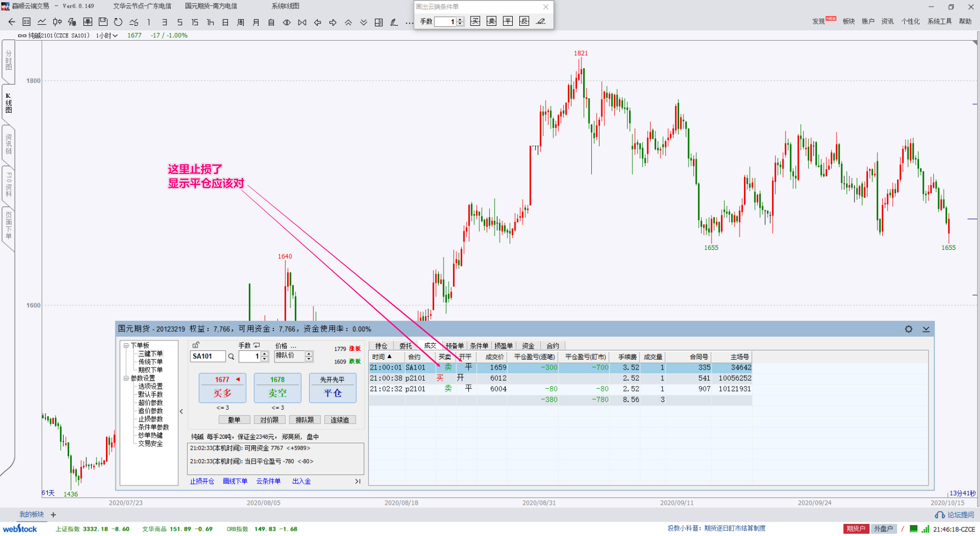Open the 系统工具 menu
This screenshot has width=980, height=536.
click(939, 21)
